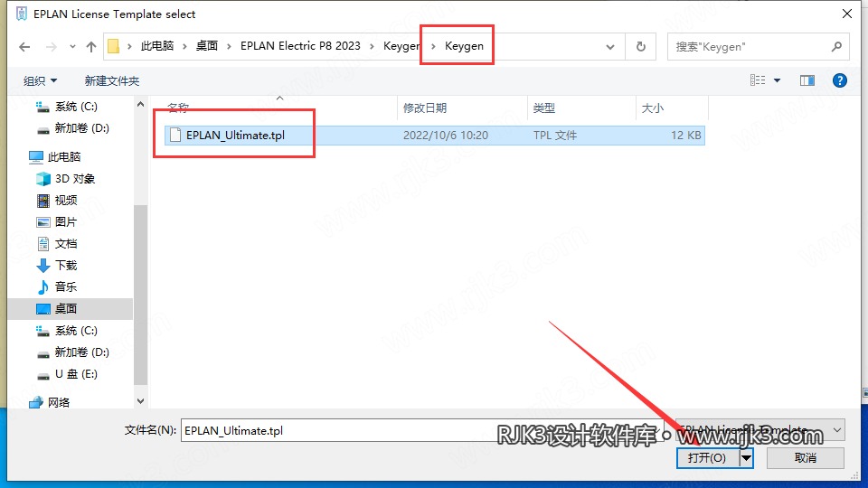The image size is (868, 488).
Task: Click the 2022/10/6 10:20 date cell
Action: coord(446,136)
